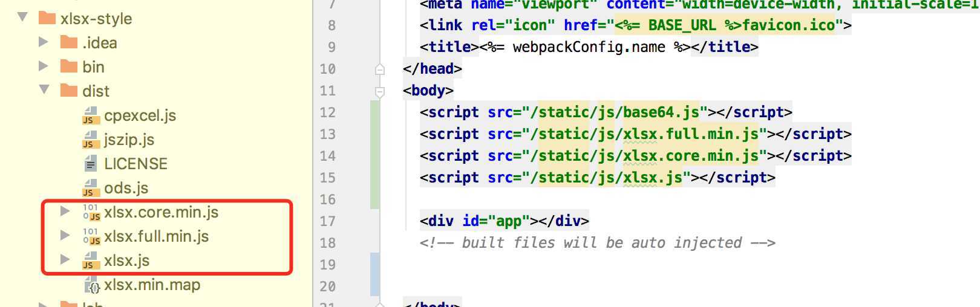Open xlsx.full.min.js in the project tree

156,236
